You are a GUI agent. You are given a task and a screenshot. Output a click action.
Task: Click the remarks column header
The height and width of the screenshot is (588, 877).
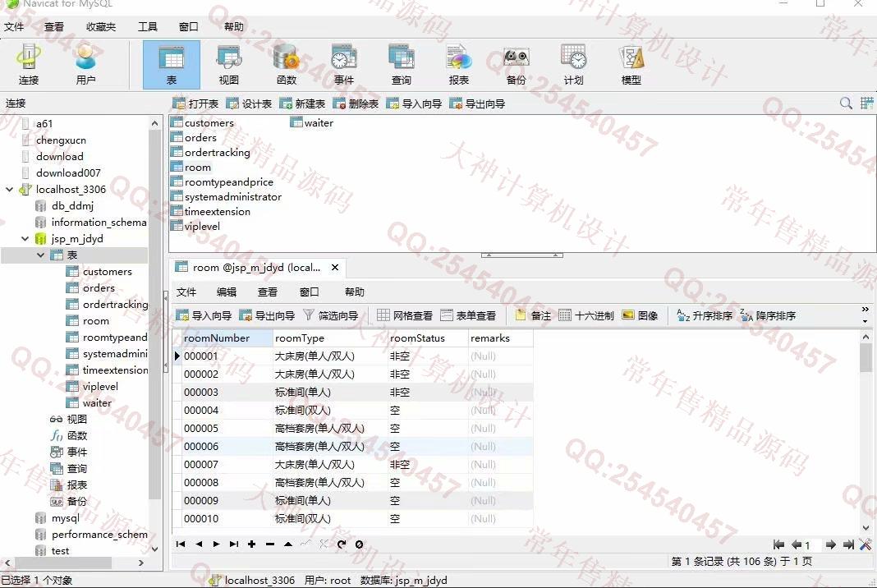[x=501, y=338]
